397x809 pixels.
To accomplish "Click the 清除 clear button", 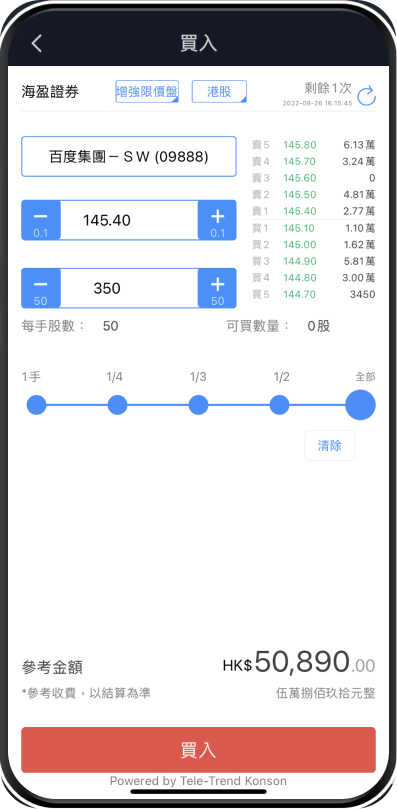I will pyautogui.click(x=330, y=445).
